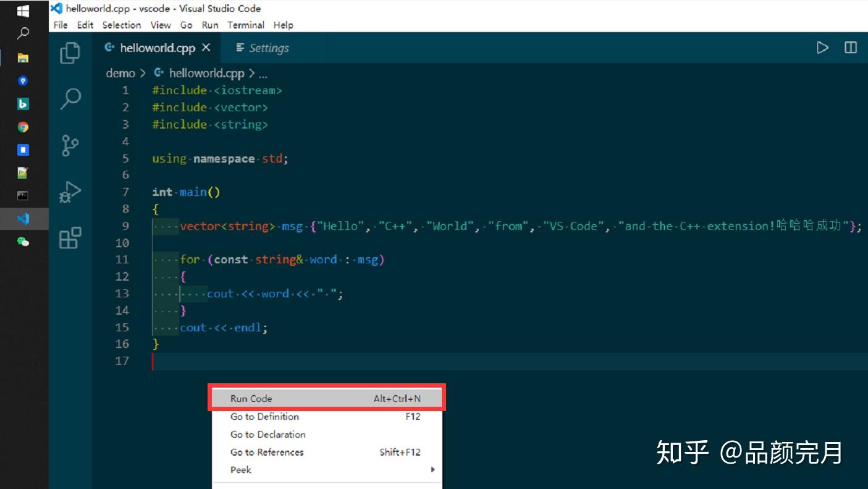Open WeChat from the taskbar

click(x=23, y=242)
